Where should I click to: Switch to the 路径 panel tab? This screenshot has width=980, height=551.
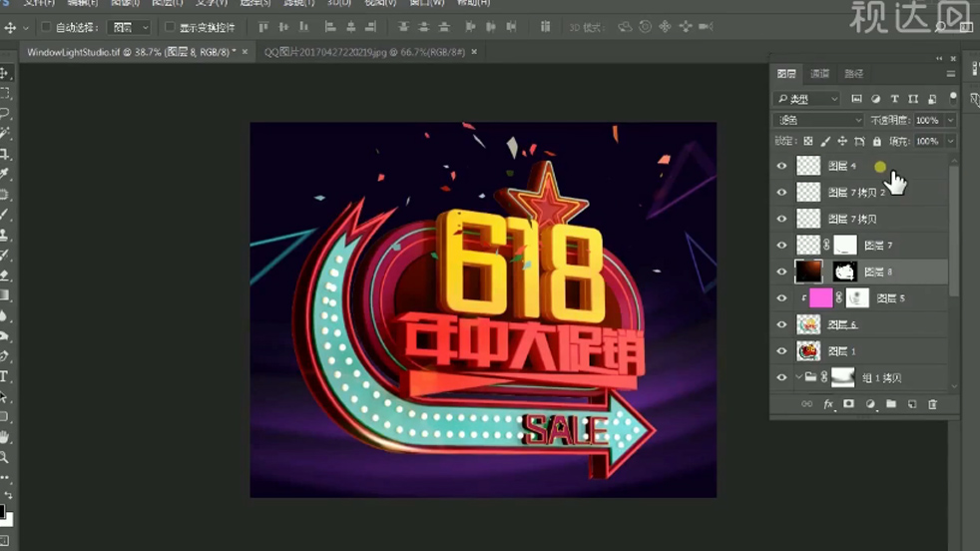(x=853, y=74)
